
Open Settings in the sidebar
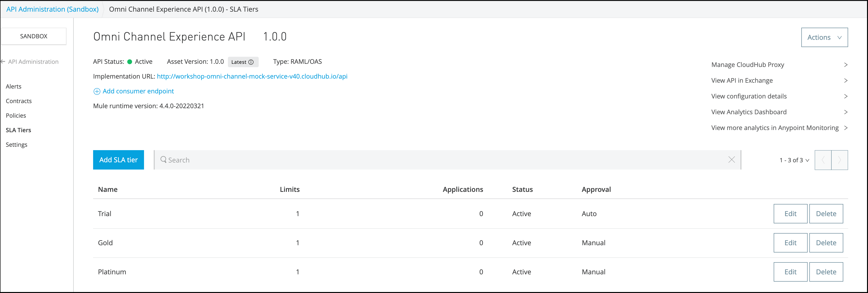click(16, 145)
